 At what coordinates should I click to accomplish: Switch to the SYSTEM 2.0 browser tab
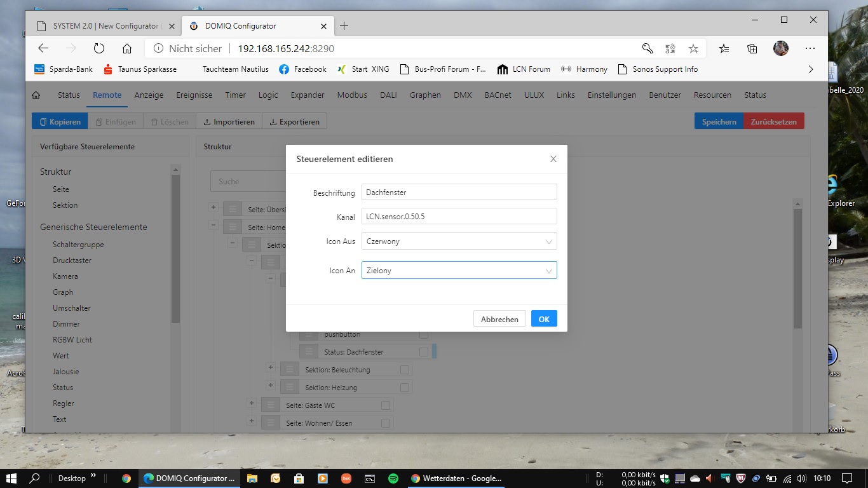102,26
